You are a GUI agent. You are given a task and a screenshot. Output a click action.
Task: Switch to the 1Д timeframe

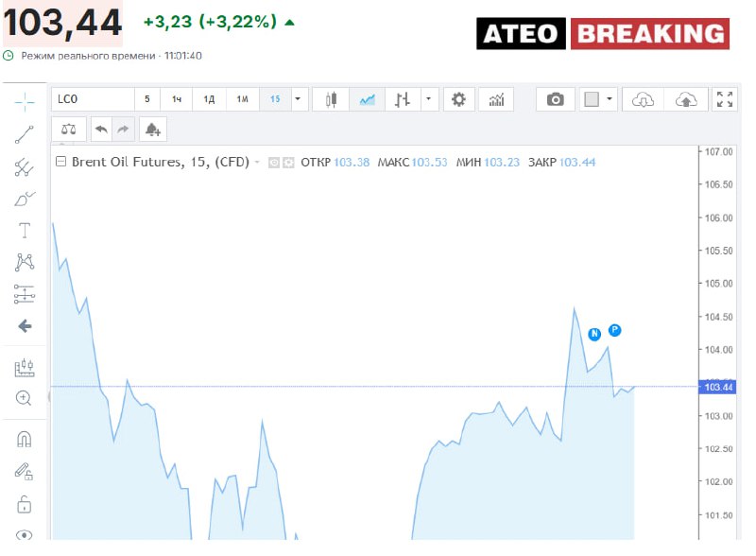coord(209,97)
